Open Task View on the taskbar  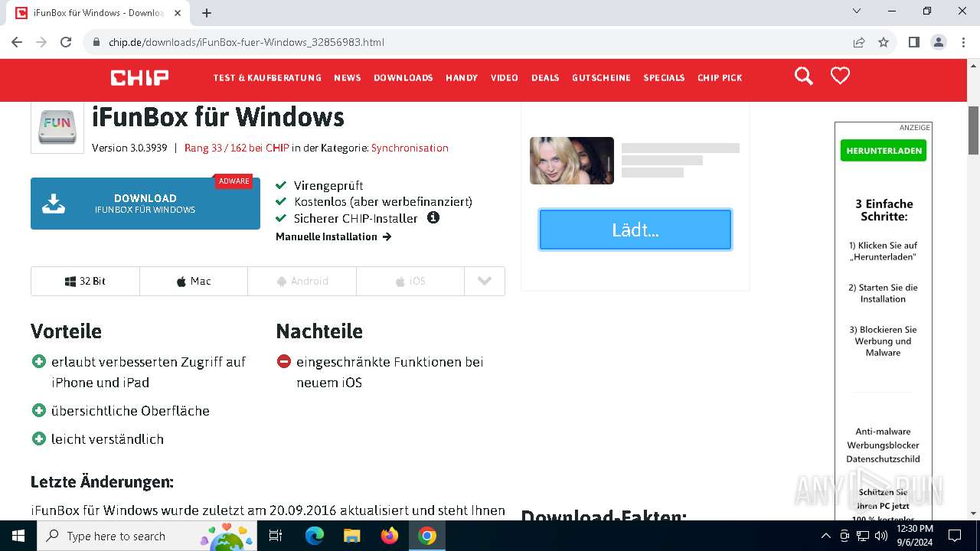[276, 536]
